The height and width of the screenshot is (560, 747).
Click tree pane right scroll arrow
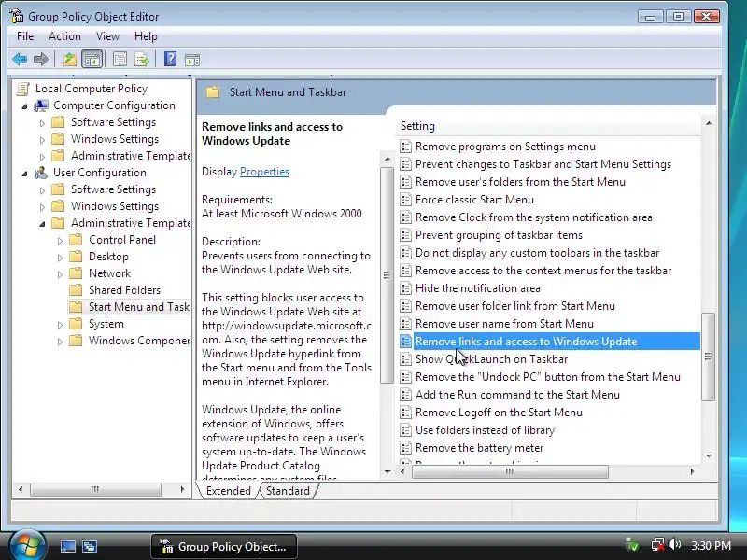(x=182, y=489)
